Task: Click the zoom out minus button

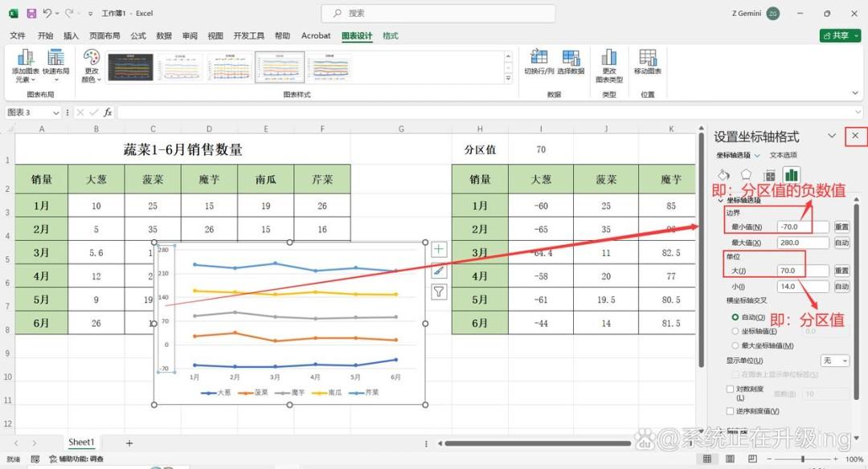Action: (769, 459)
